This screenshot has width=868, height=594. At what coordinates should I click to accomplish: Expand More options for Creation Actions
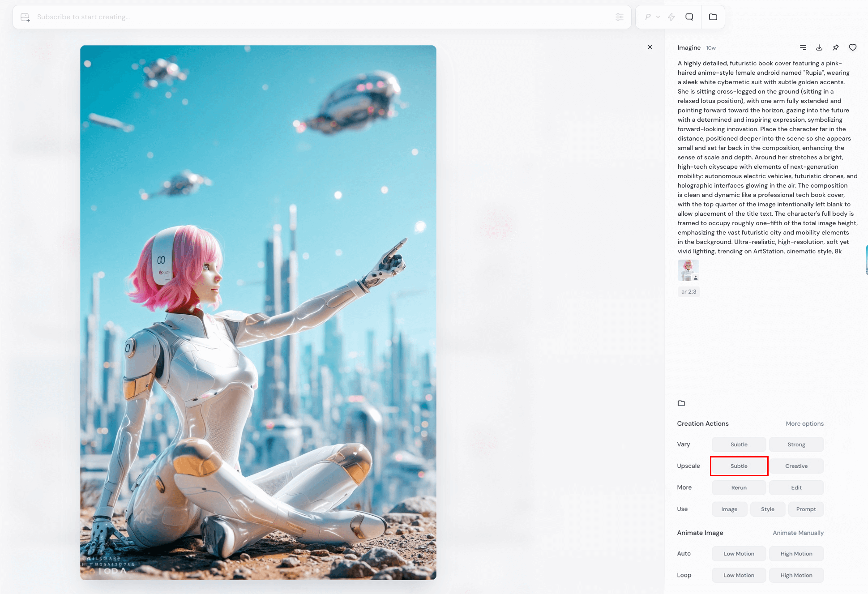(804, 423)
